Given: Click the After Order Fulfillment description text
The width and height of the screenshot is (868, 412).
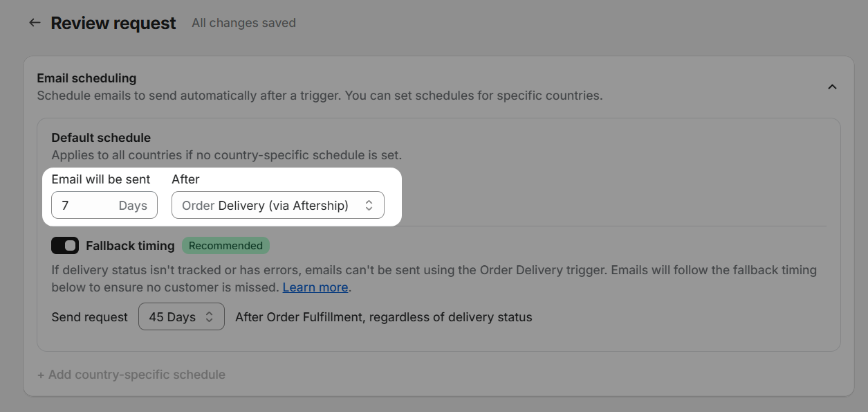Looking at the screenshot, I should point(384,317).
